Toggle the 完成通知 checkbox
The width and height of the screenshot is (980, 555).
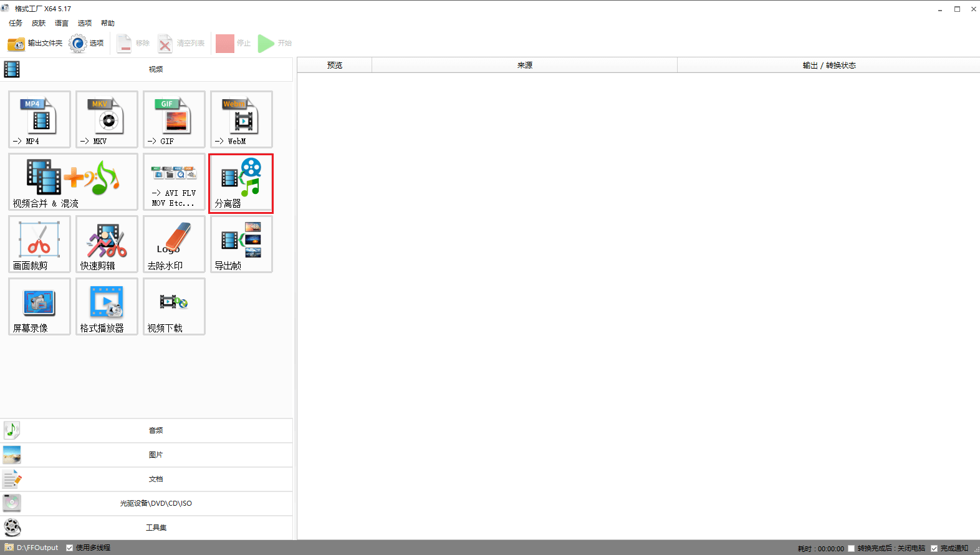(x=934, y=549)
